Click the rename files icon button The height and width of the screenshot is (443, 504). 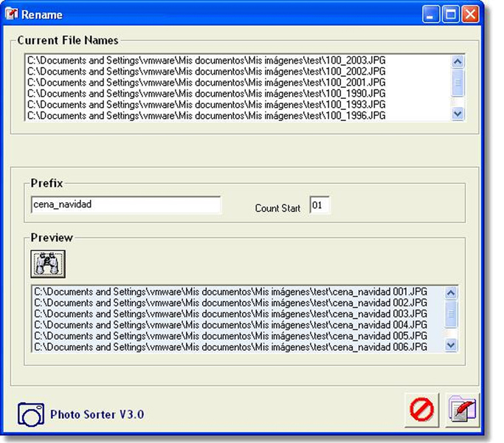[x=462, y=408]
